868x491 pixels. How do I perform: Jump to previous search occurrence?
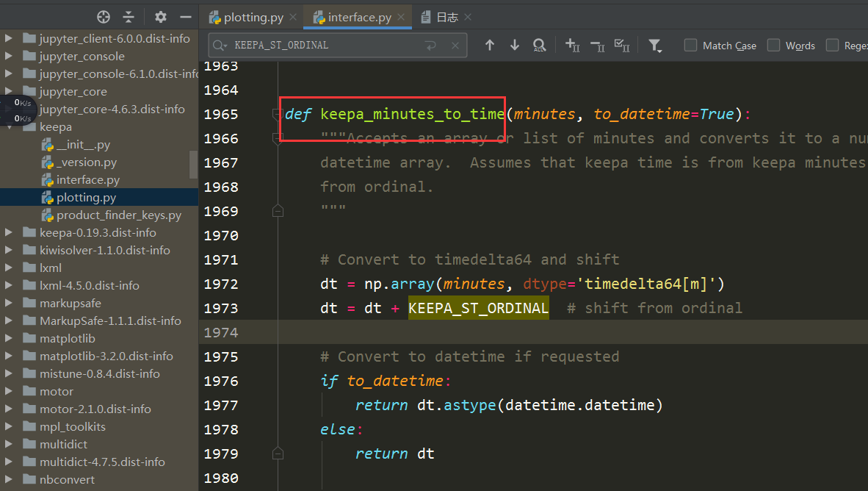tap(491, 45)
